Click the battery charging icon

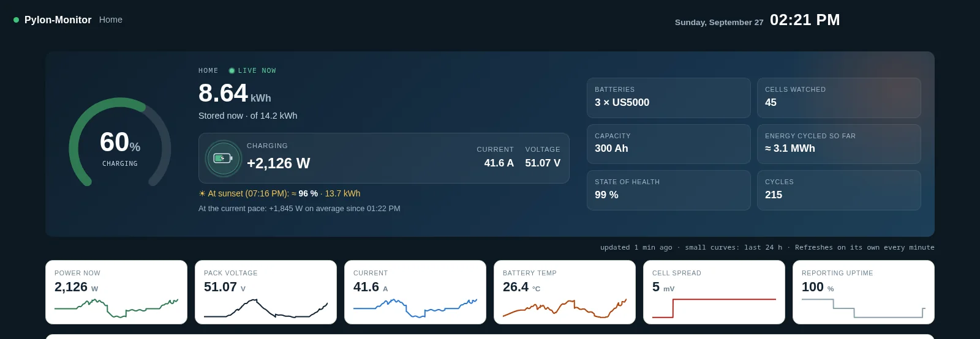(x=223, y=158)
